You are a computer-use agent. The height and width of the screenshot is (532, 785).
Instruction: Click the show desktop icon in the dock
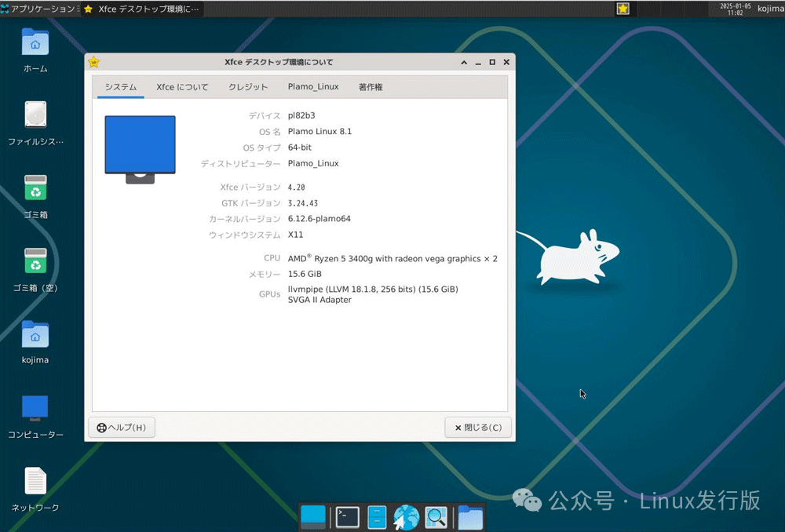tap(313, 516)
